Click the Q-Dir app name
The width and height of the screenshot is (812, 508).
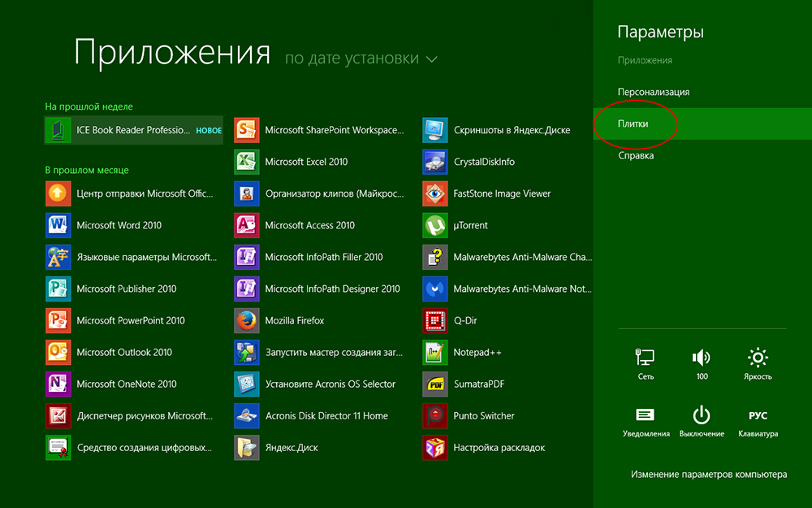[x=465, y=320]
